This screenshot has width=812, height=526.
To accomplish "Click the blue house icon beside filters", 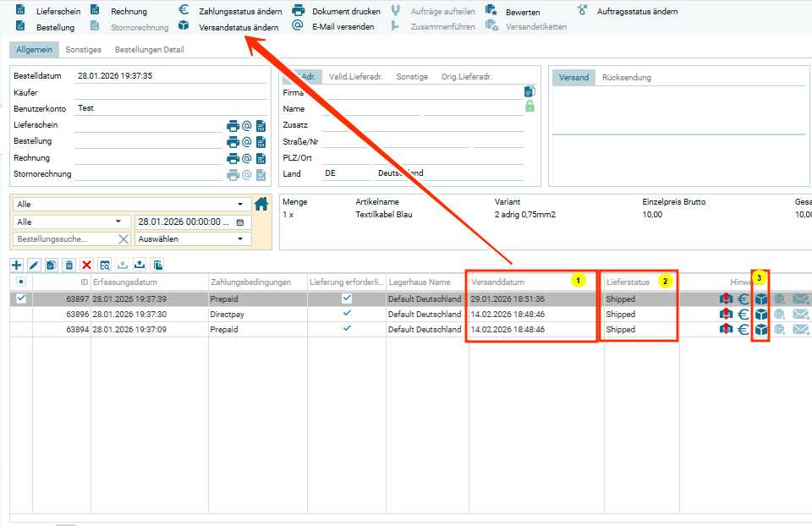I will [x=261, y=203].
